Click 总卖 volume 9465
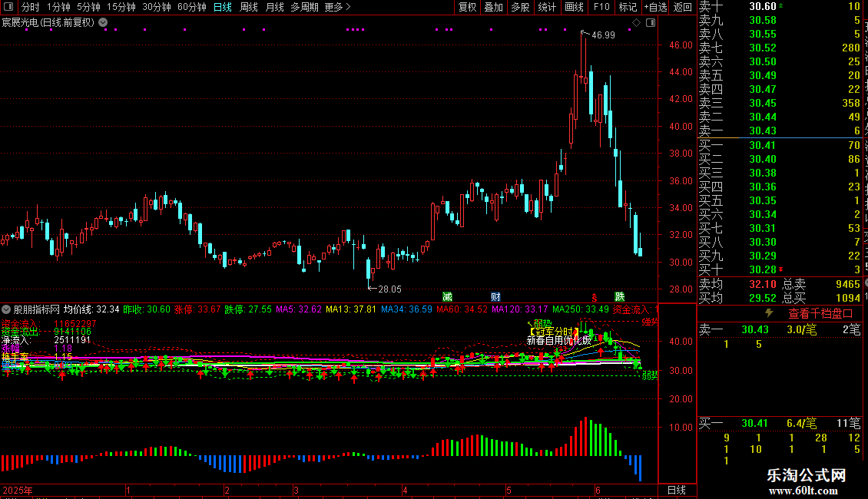Viewport: 868px width, 499px height. pos(847,284)
